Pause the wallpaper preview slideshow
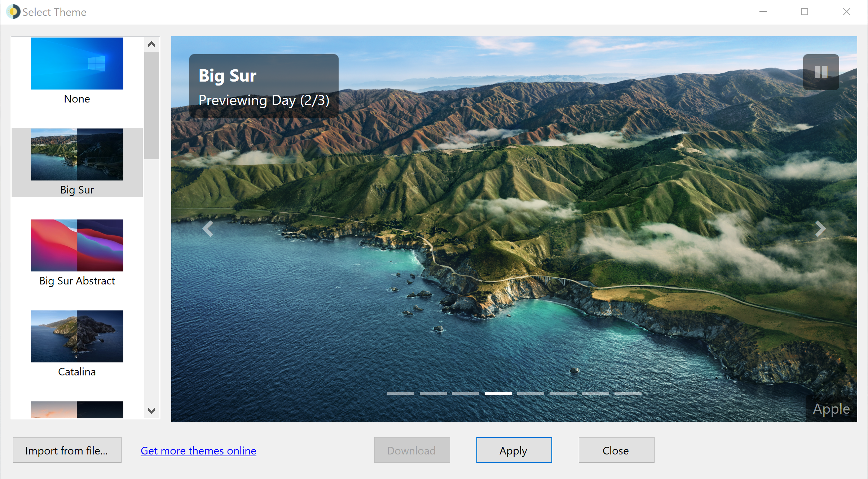 (821, 72)
